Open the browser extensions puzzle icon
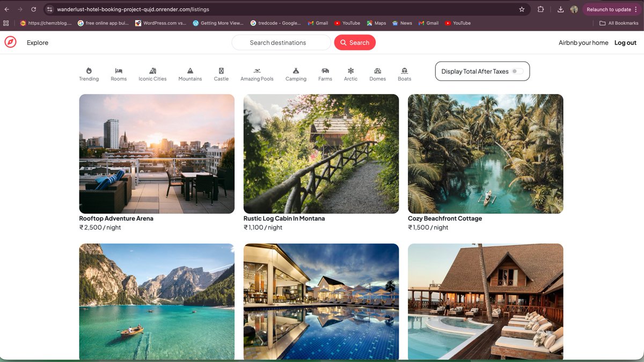Image resolution: width=644 pixels, height=362 pixels. click(540, 9)
